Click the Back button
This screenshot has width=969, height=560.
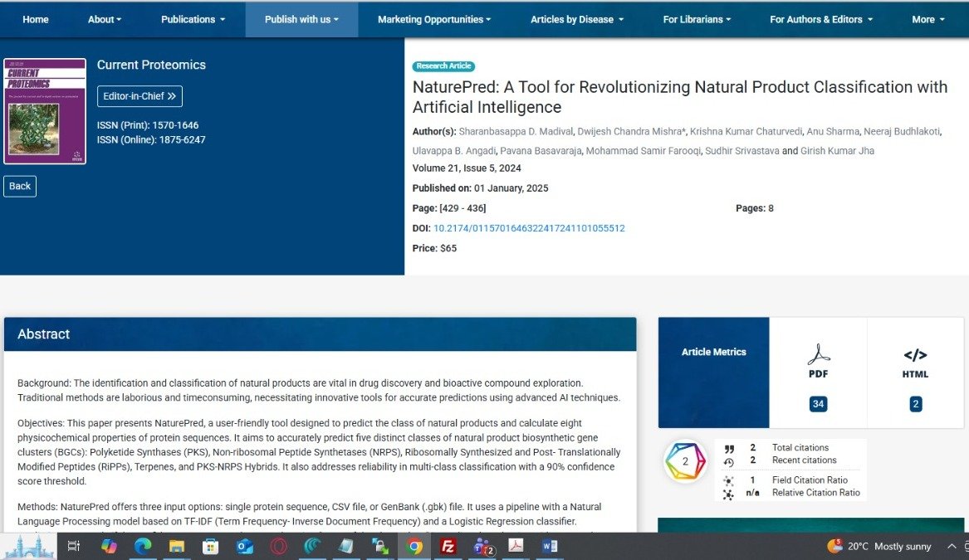(19, 186)
